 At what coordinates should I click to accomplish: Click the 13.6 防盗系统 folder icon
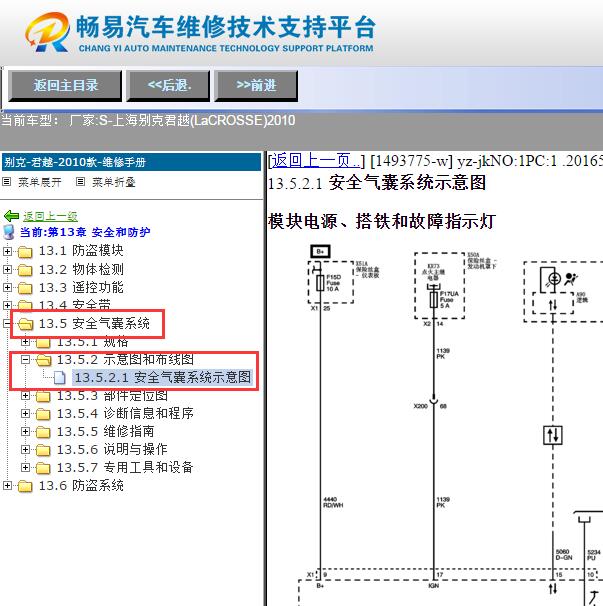tap(25, 486)
